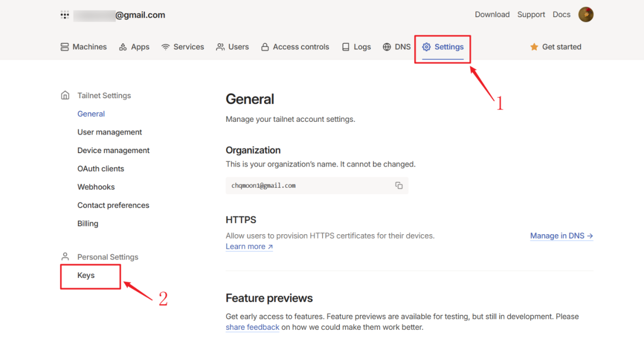
Task: Click the Logs book icon
Action: pos(346,47)
